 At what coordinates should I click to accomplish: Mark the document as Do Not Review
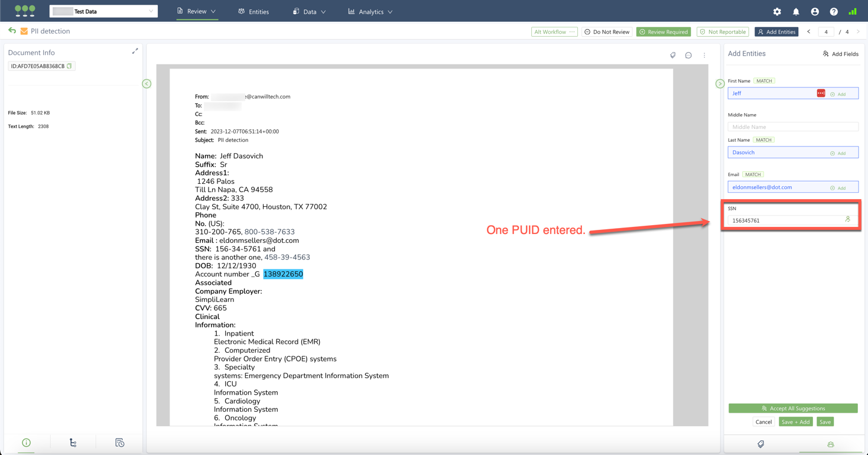coord(606,32)
